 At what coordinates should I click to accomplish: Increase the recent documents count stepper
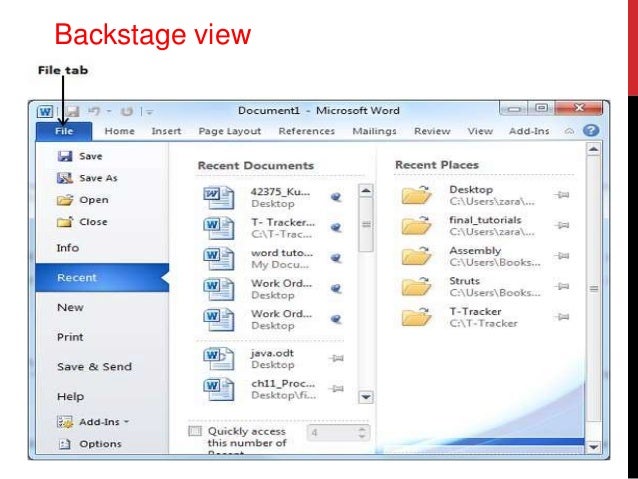[362, 429]
